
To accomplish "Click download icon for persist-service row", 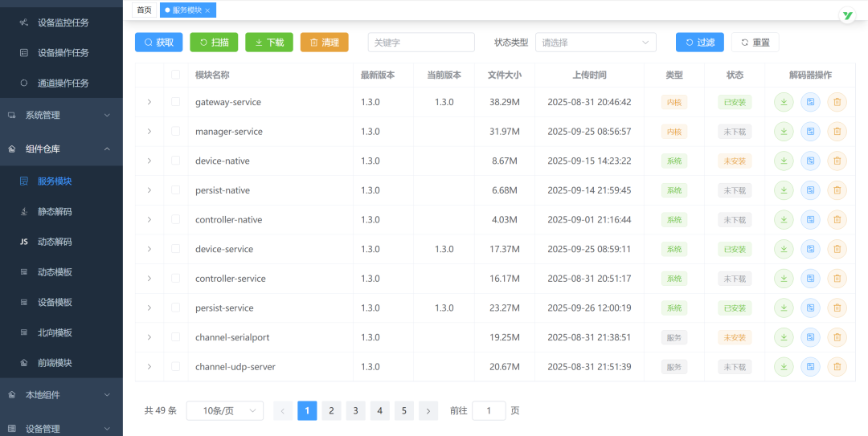I will [x=784, y=308].
